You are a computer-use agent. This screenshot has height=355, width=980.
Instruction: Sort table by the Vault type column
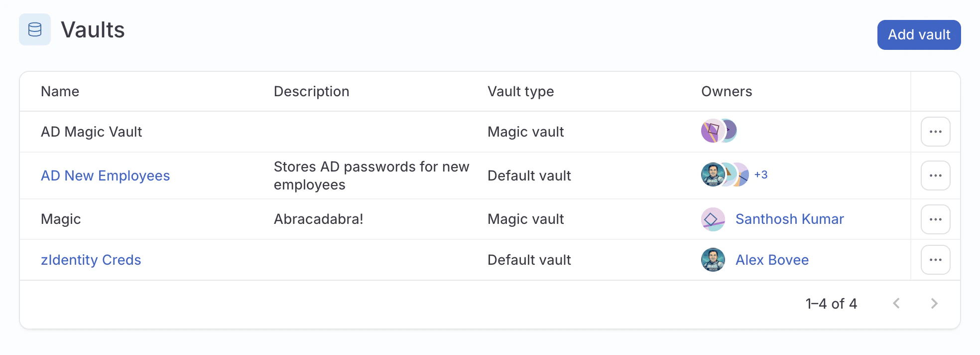click(520, 91)
